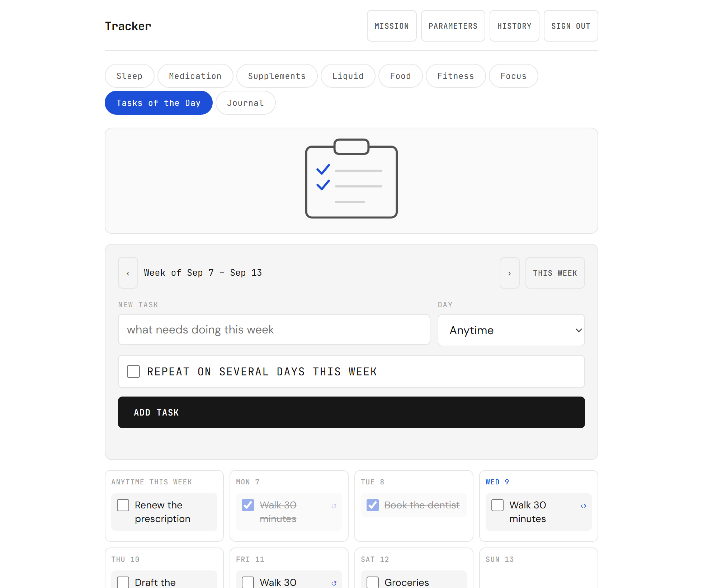This screenshot has width=703, height=588.
Task: Click the repeat icon on Wed 9 walk task
Action: coord(584,506)
